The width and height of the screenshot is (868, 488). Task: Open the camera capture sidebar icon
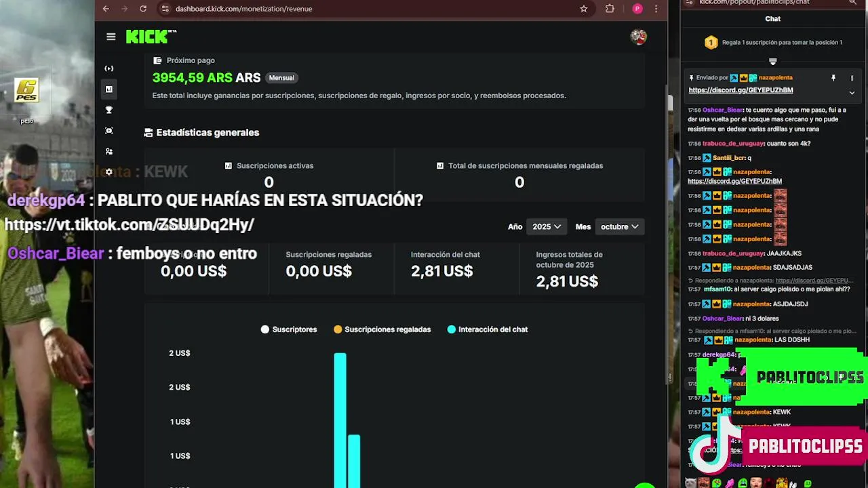109,131
